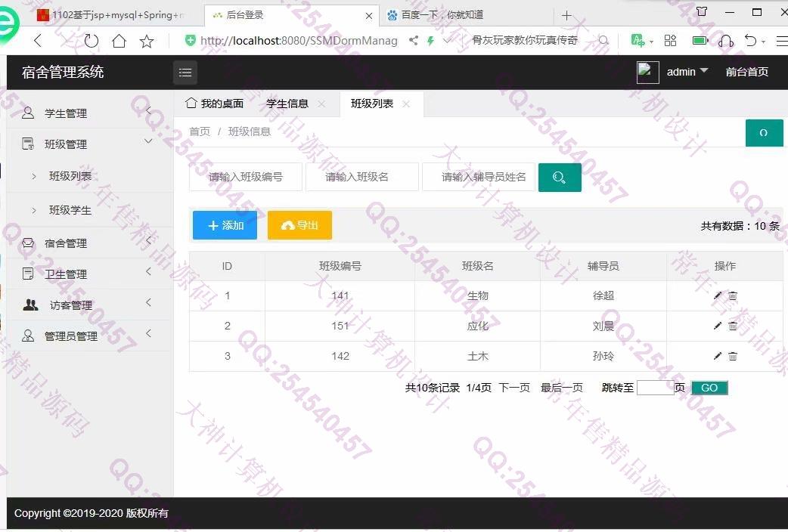Focus the 请输入辅导员姓名 field
Screen dimensions: 788x532
coord(479,177)
